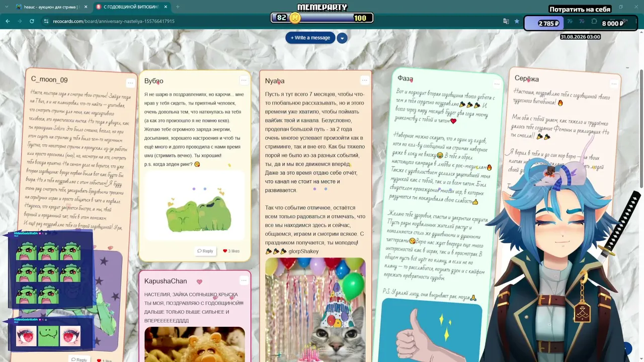Image resolution: width=644 pixels, height=362 pixels.
Task: Close the 'heauc - аукцион для стрима' tab
Action: pos(86,7)
